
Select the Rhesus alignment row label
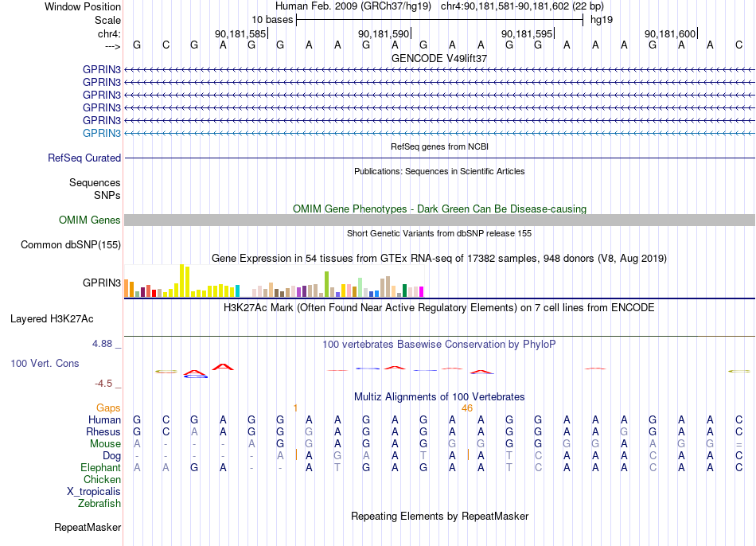(x=103, y=431)
